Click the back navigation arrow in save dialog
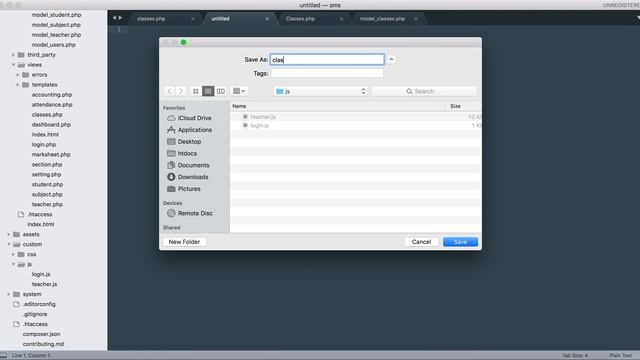Image resolution: width=640 pixels, height=360 pixels. tap(169, 91)
